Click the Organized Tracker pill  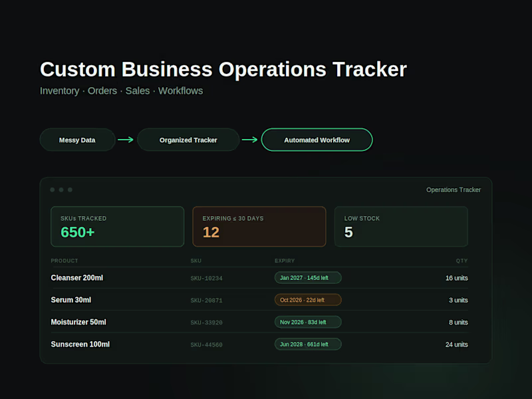[188, 140]
